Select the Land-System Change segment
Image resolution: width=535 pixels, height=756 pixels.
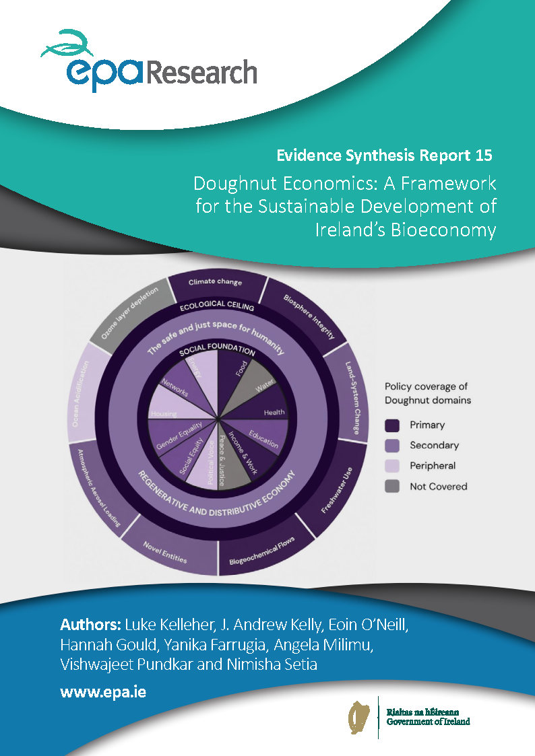tap(351, 392)
